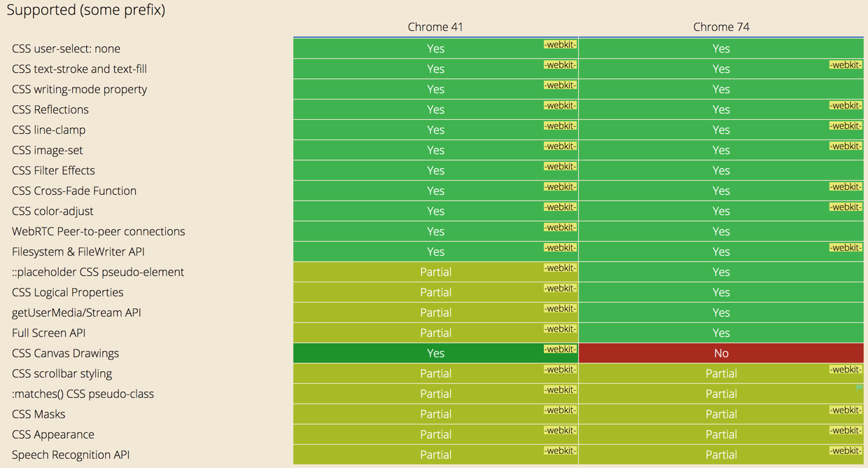Open the CSS Reflections feature link
The image size is (868, 468).
tap(50, 110)
